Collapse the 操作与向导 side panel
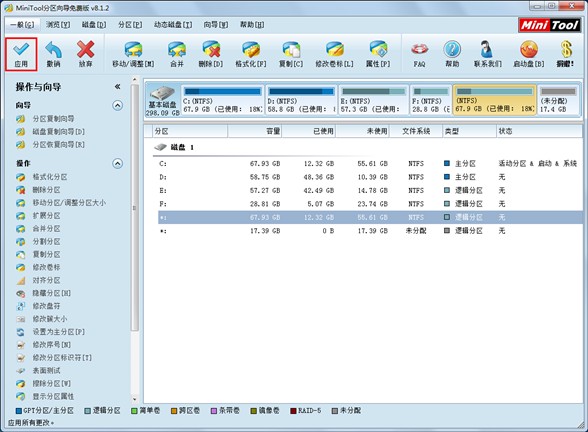This screenshot has height=432, width=588. (x=117, y=87)
